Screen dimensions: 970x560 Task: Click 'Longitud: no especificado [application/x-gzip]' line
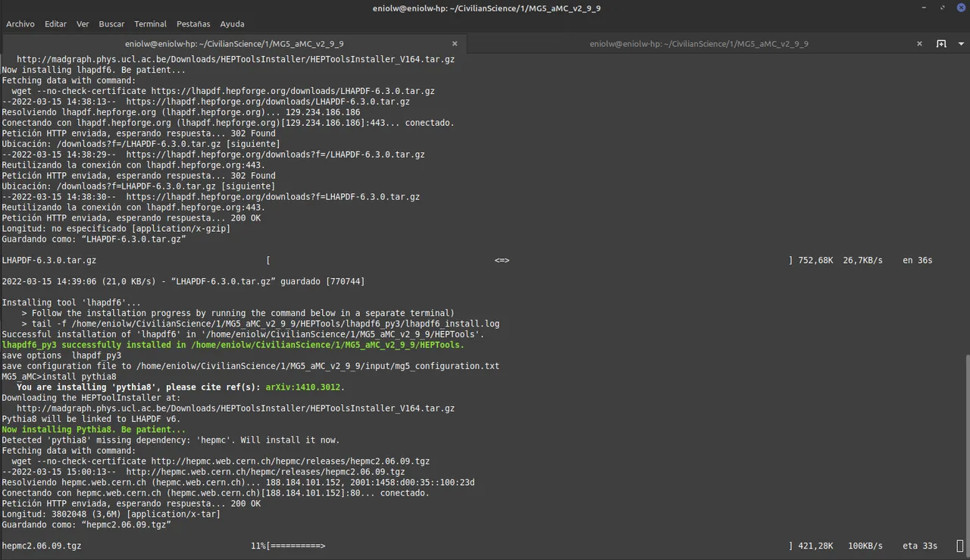(x=116, y=229)
